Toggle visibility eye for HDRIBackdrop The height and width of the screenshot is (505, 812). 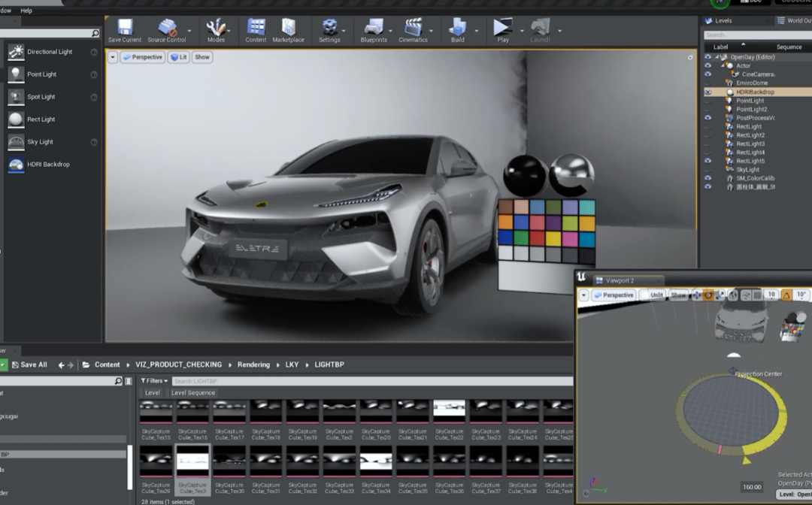point(707,92)
